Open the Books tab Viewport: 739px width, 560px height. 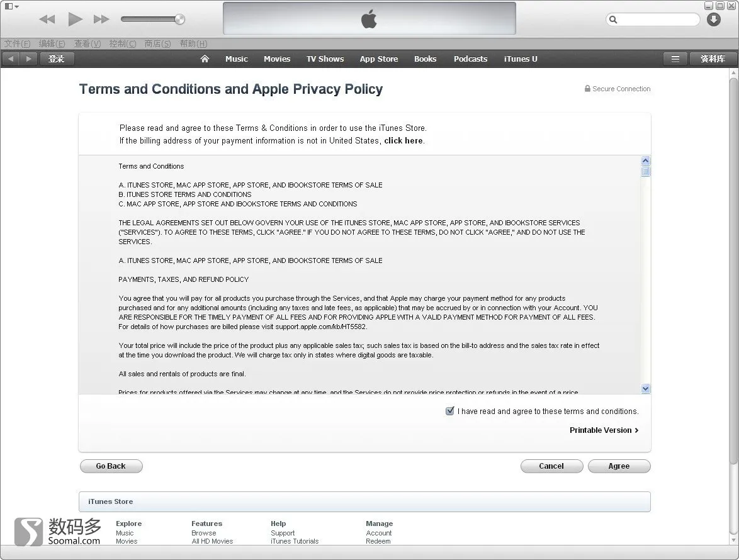click(x=425, y=59)
